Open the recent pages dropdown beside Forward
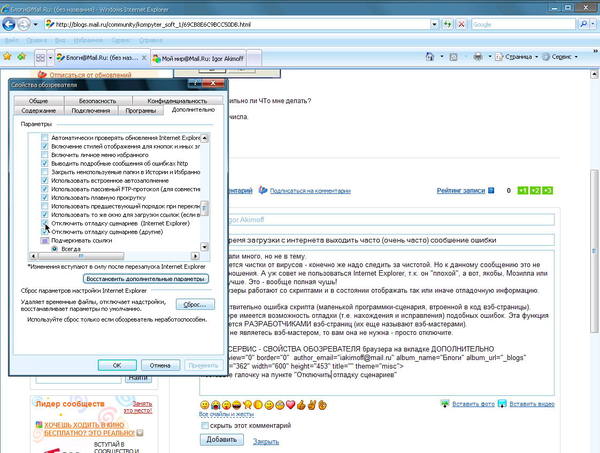Image resolution: width=600 pixels, height=453 pixels. (36, 24)
